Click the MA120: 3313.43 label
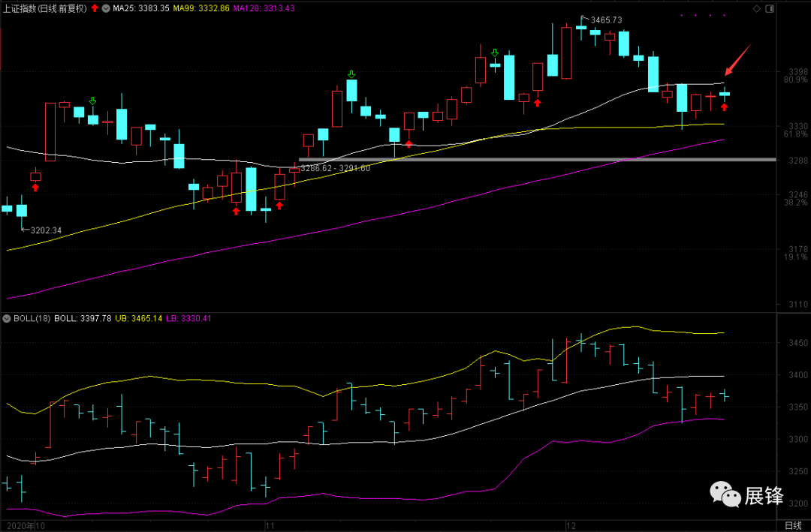 [x=264, y=9]
